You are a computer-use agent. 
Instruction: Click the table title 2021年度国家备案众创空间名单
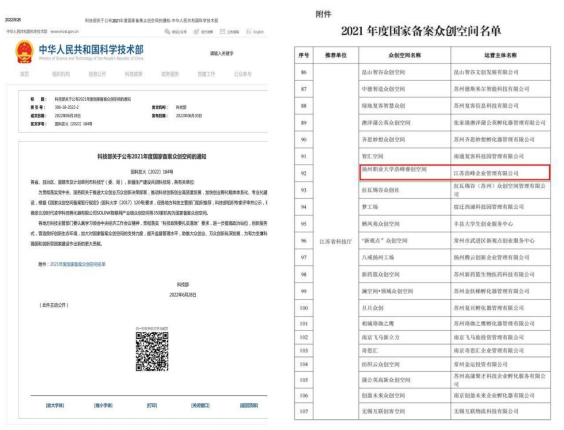[x=421, y=31]
